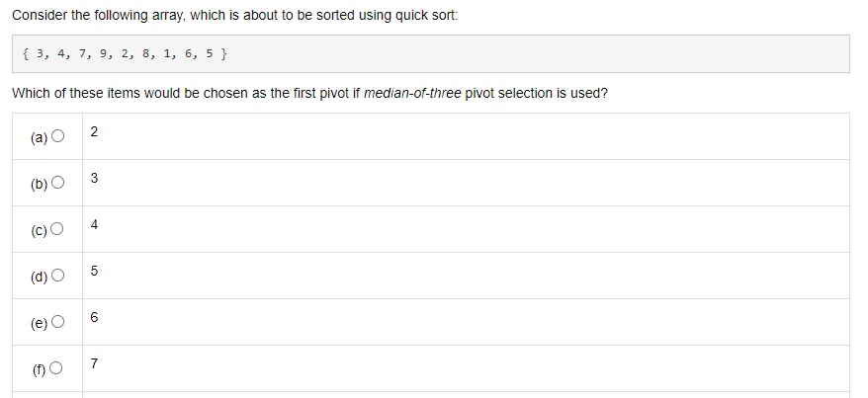The height and width of the screenshot is (398, 868).
Task: Mark option (e) radio button
Action: (57, 322)
